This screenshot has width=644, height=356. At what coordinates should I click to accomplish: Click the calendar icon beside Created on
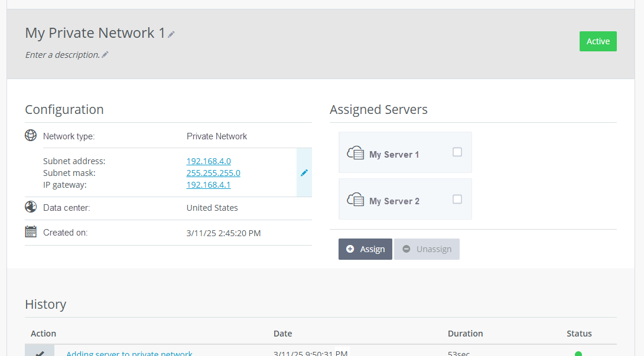(x=30, y=231)
